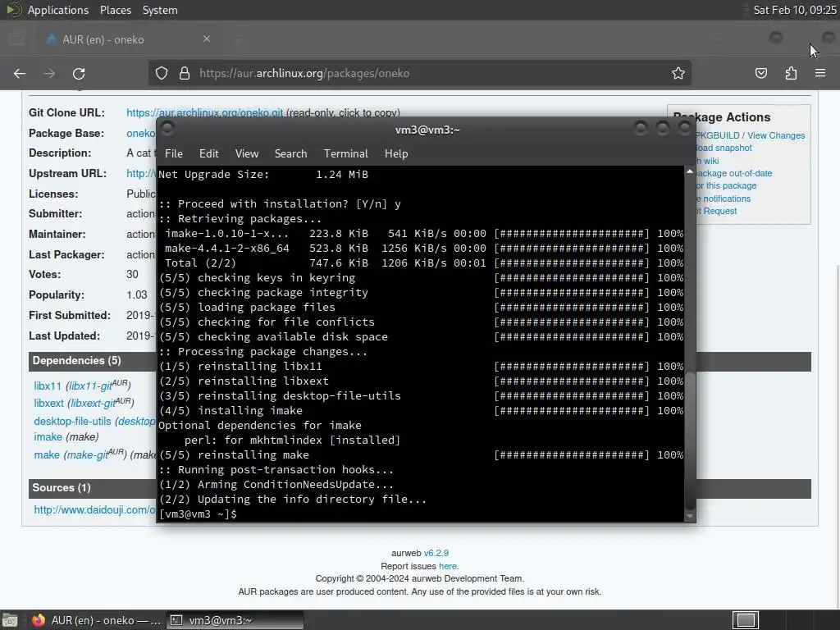Screen dimensions: 840x630
Task: Click the terminal vertical scrollbar thumb
Action: point(690,441)
